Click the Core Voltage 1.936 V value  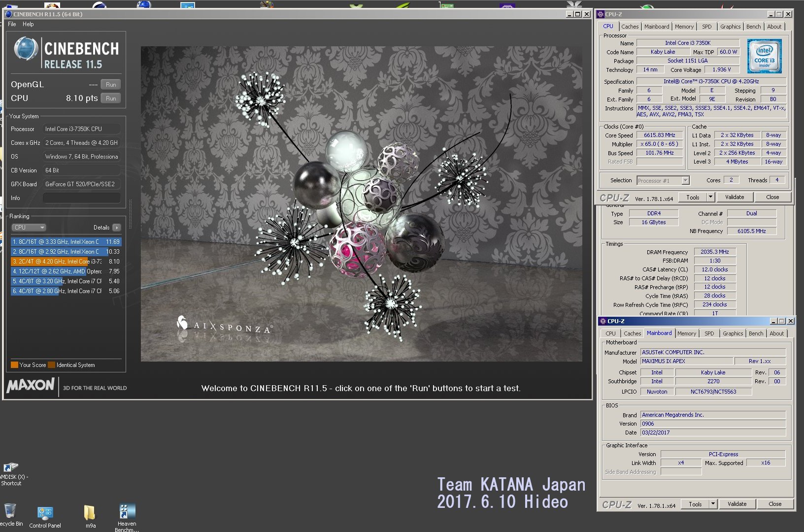(x=722, y=70)
